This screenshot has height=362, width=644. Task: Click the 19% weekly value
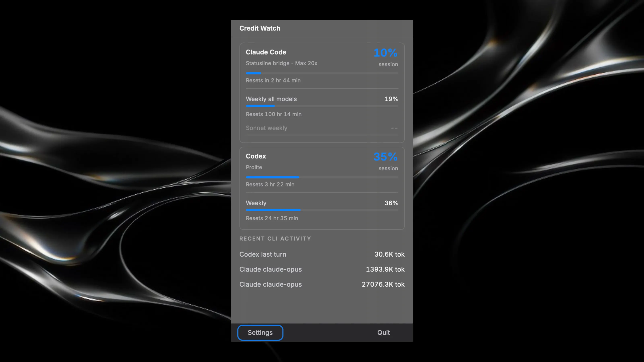(x=391, y=99)
